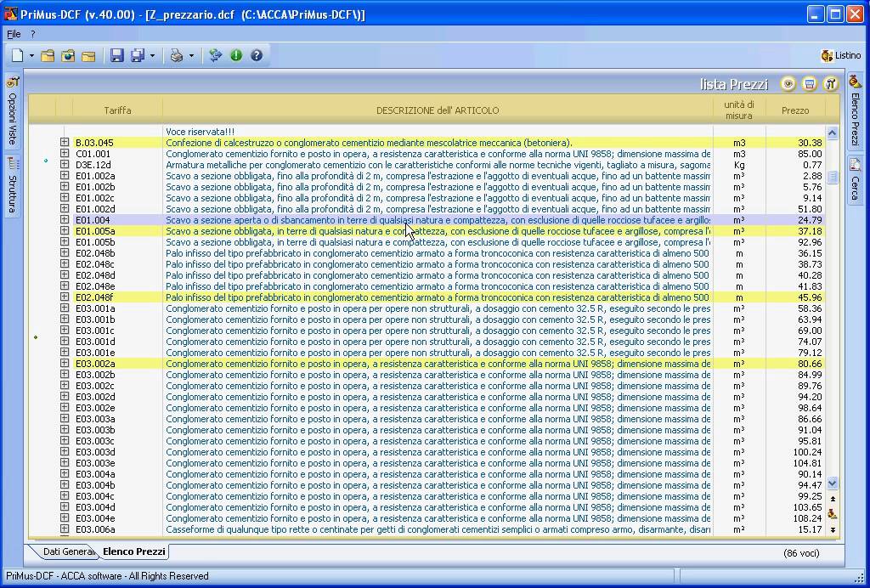
Task: Click the status bar text PriMus-DCF - ACCA software
Action: [107, 576]
